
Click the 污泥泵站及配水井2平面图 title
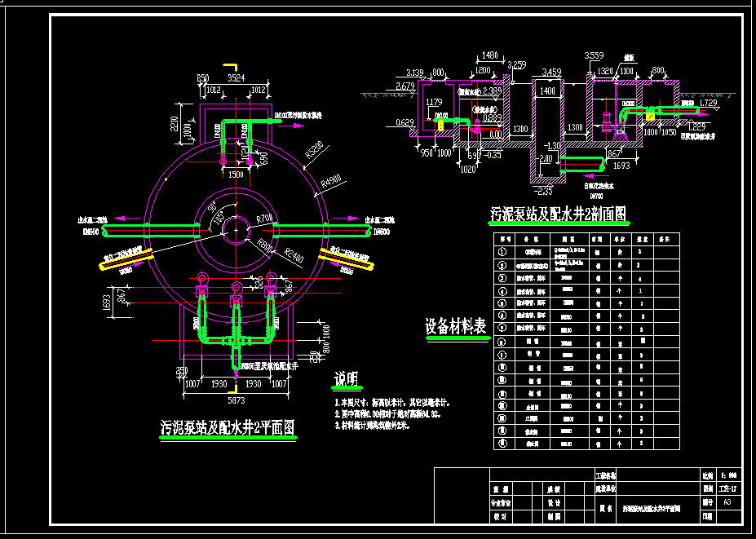click(x=227, y=427)
